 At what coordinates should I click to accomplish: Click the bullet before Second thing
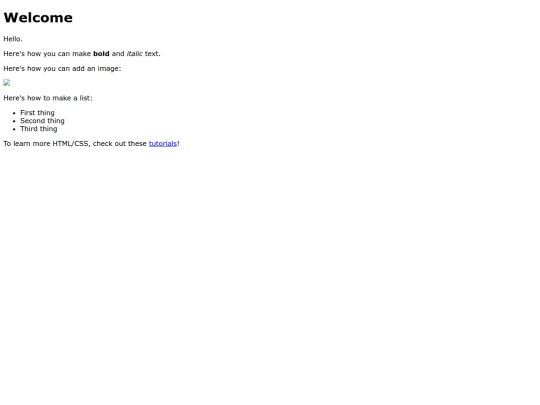14,121
